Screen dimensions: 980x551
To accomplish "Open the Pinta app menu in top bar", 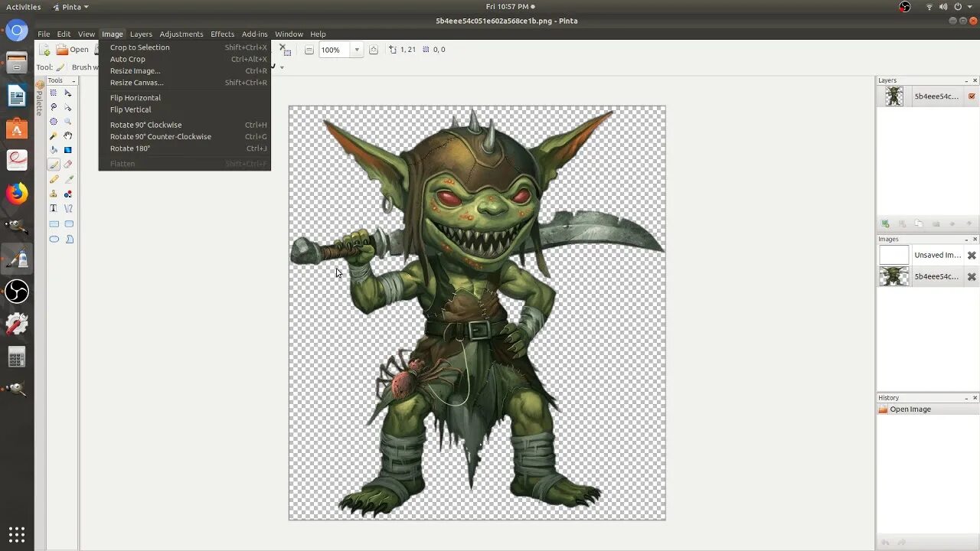I will point(70,7).
